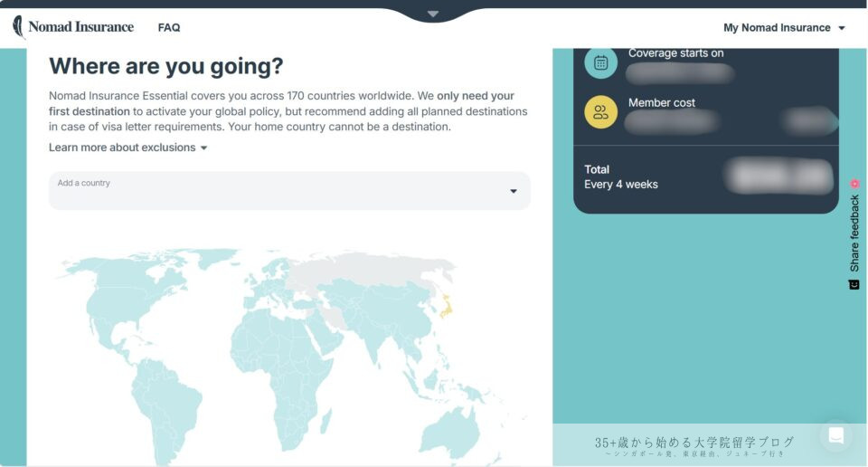This screenshot has height=467, width=868.
Task: Click the Coverage starts on label
Action: pyautogui.click(x=676, y=53)
